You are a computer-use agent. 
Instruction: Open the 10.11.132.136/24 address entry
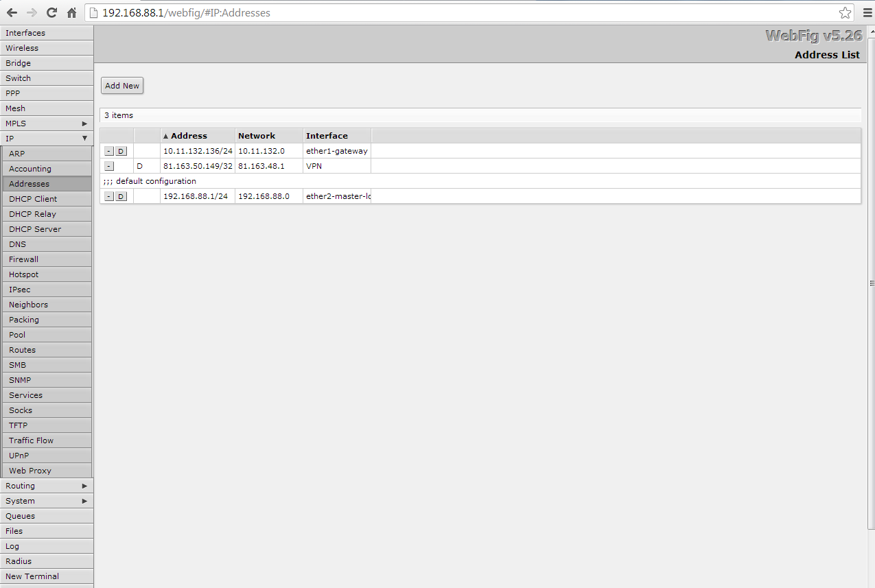[198, 151]
